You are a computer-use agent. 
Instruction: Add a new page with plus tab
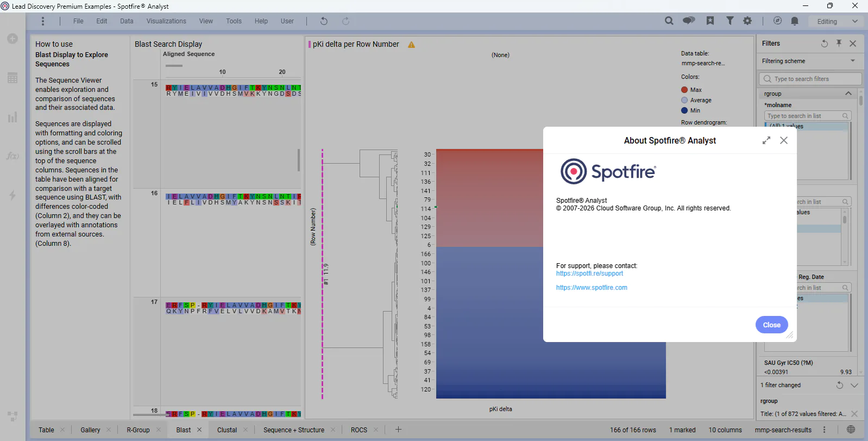pyautogui.click(x=398, y=430)
